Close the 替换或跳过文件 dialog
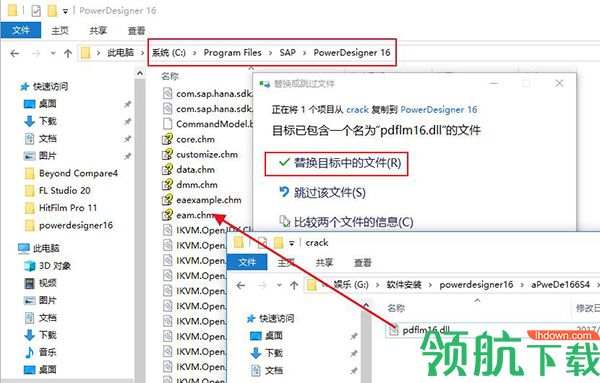Screen dimensions: 600x383 click(559, 83)
